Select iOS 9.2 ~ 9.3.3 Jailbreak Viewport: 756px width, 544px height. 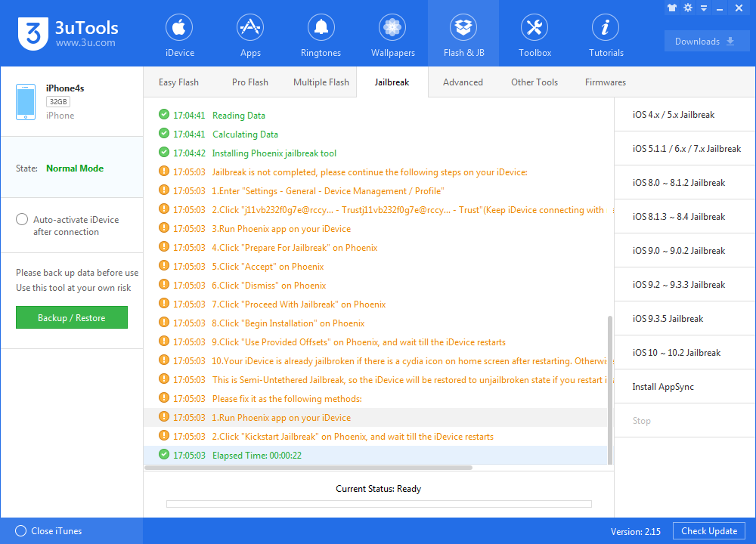(x=685, y=284)
